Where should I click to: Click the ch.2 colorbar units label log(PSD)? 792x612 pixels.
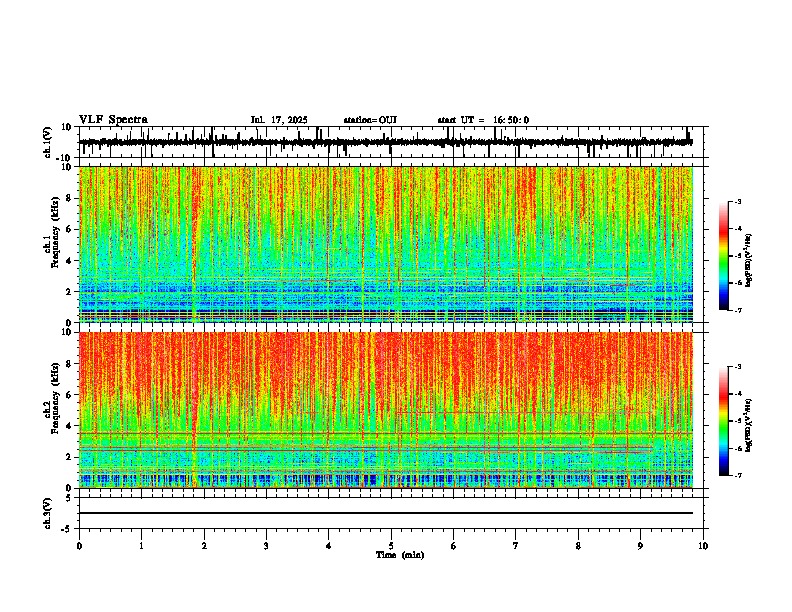coord(750,425)
